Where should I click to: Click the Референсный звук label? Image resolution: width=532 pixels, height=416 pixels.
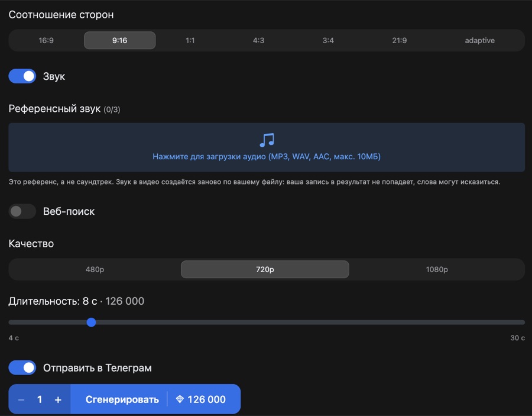pyautogui.click(x=54, y=109)
